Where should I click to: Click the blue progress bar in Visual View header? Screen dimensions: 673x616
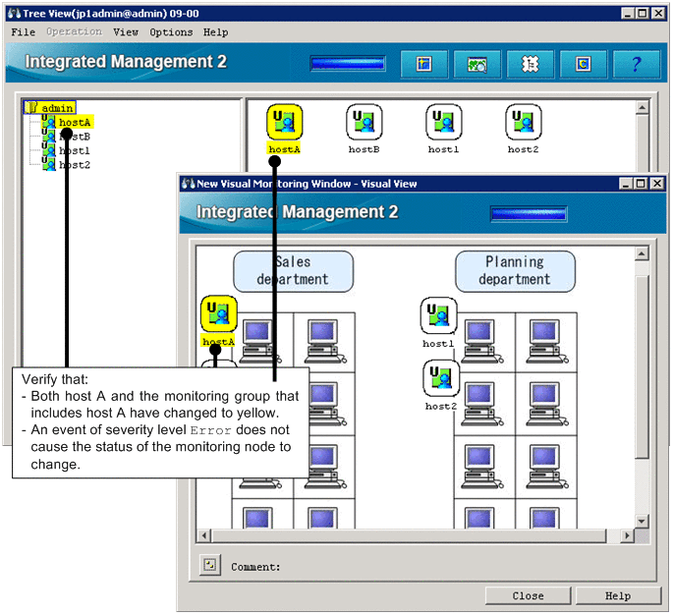tap(529, 214)
